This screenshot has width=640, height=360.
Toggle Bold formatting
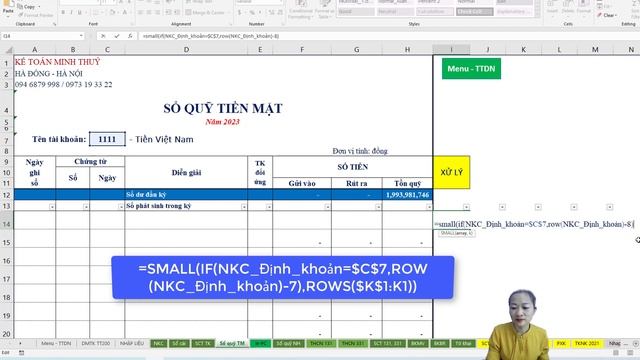(63, 13)
